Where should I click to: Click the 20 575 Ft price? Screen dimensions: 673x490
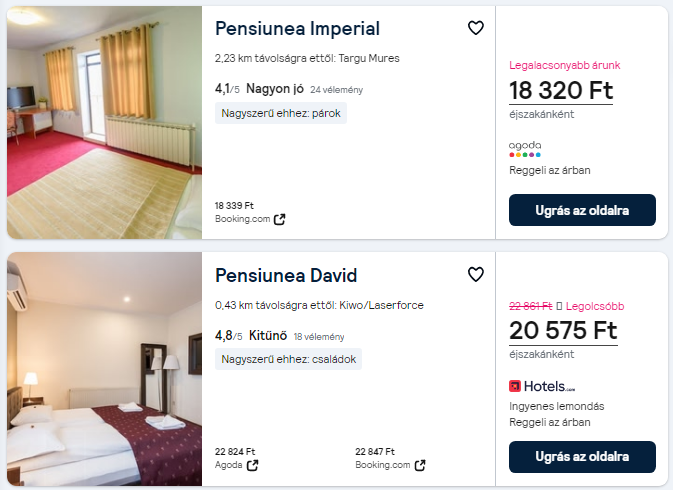click(563, 331)
